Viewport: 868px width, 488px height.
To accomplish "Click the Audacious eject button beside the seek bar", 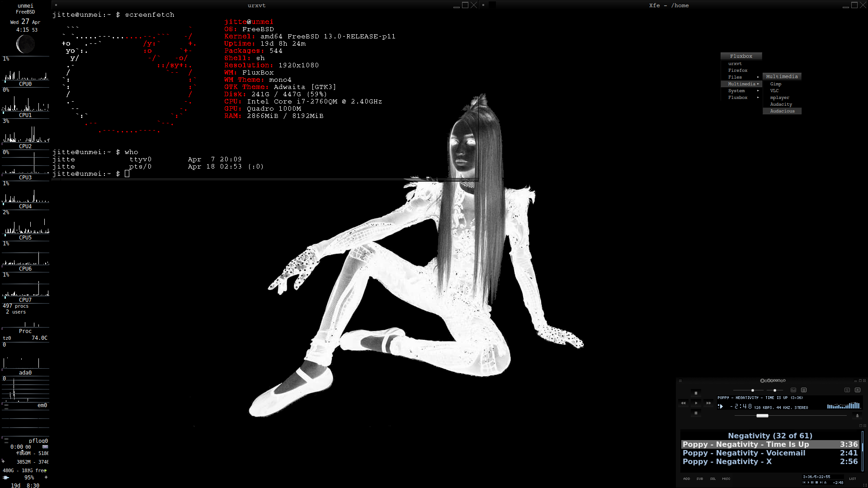I will (857, 416).
